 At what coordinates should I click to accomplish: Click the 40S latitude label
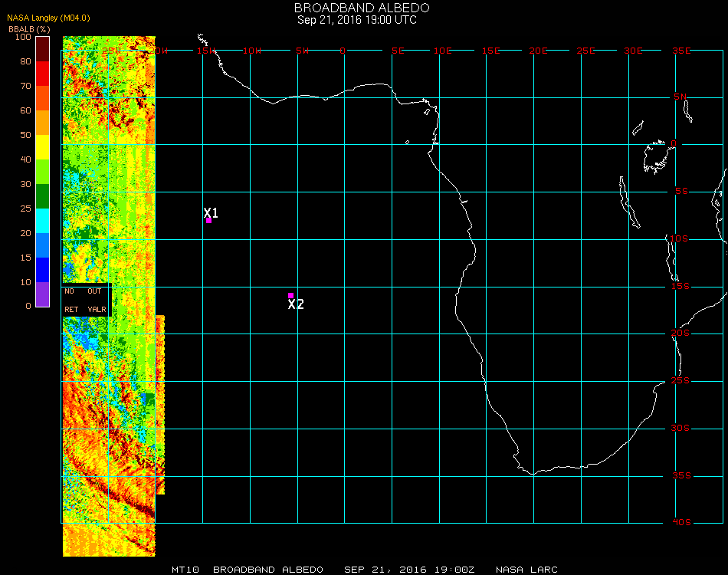point(682,523)
